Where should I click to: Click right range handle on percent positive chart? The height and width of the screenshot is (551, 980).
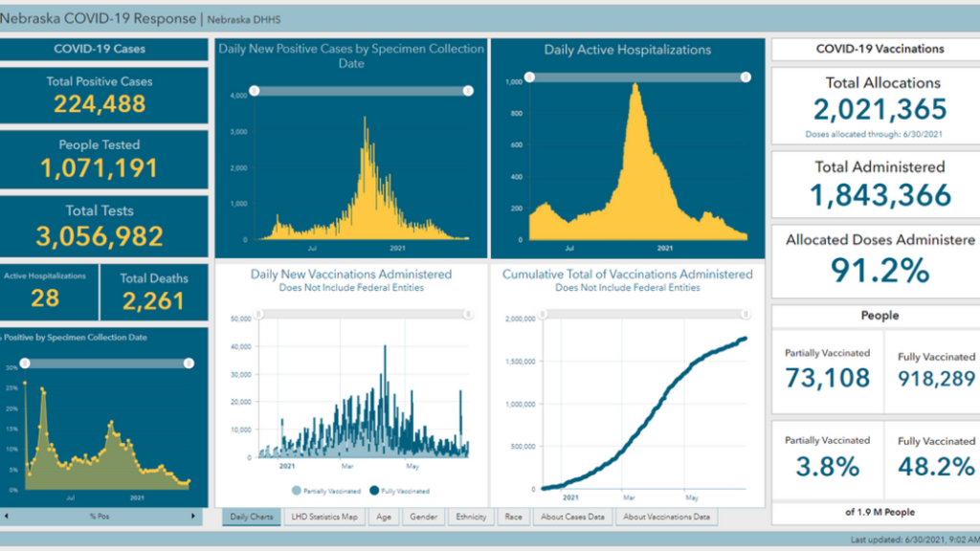point(189,364)
